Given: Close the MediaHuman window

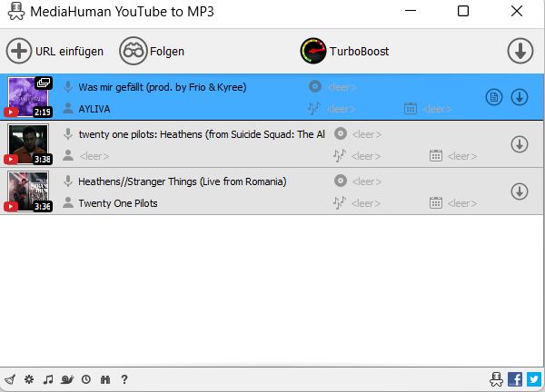Looking at the screenshot, I should (x=517, y=11).
